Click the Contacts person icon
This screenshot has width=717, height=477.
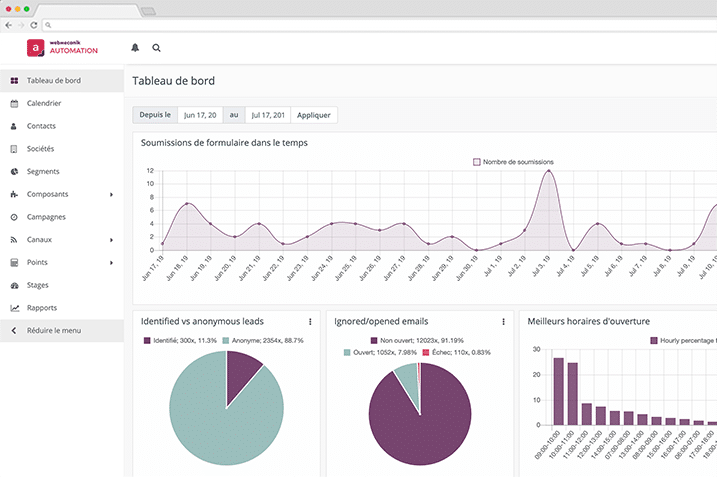[x=14, y=126]
